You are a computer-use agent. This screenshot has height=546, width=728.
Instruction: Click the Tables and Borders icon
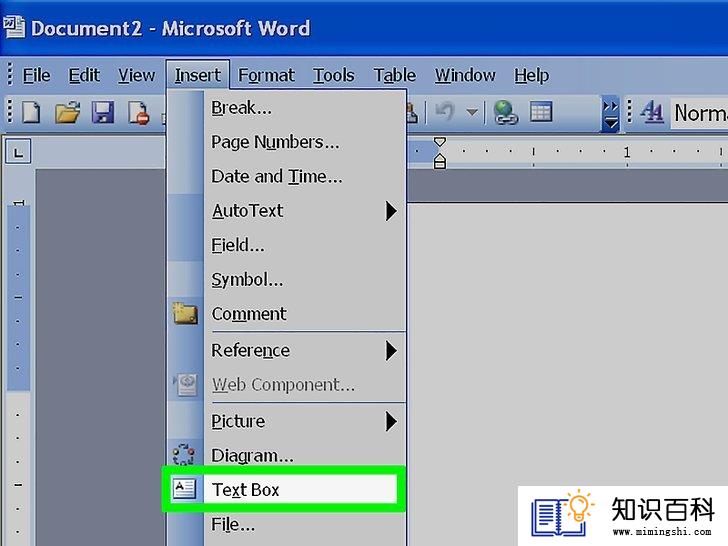541,112
